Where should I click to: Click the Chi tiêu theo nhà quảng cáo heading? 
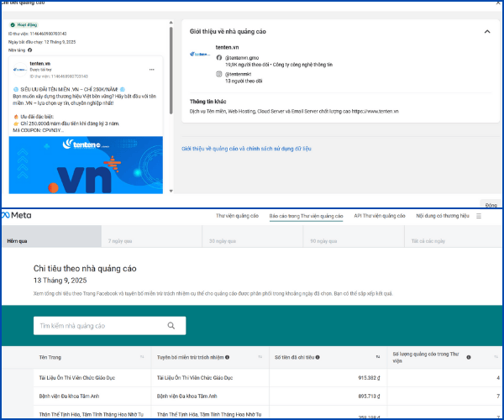[85, 268]
